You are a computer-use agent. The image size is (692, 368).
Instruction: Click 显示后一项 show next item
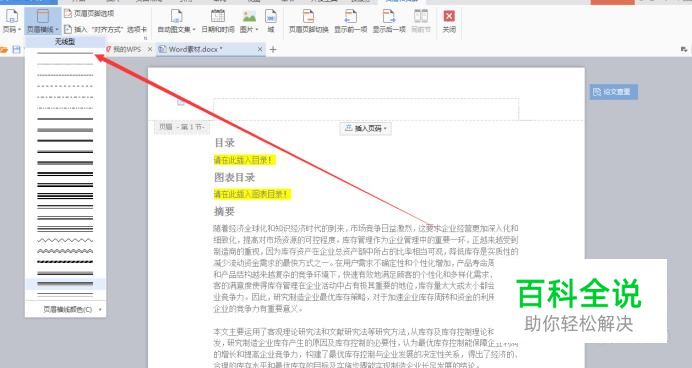pos(389,21)
